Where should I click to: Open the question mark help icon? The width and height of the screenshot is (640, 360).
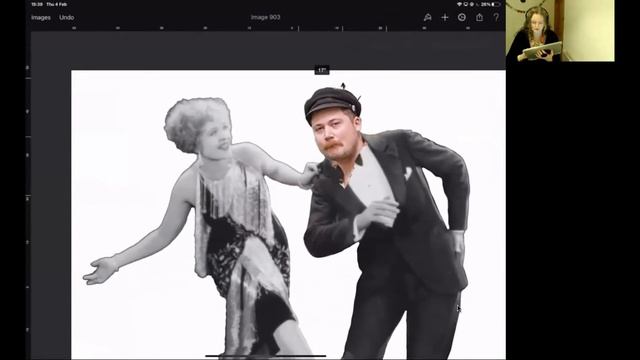pos(496,17)
